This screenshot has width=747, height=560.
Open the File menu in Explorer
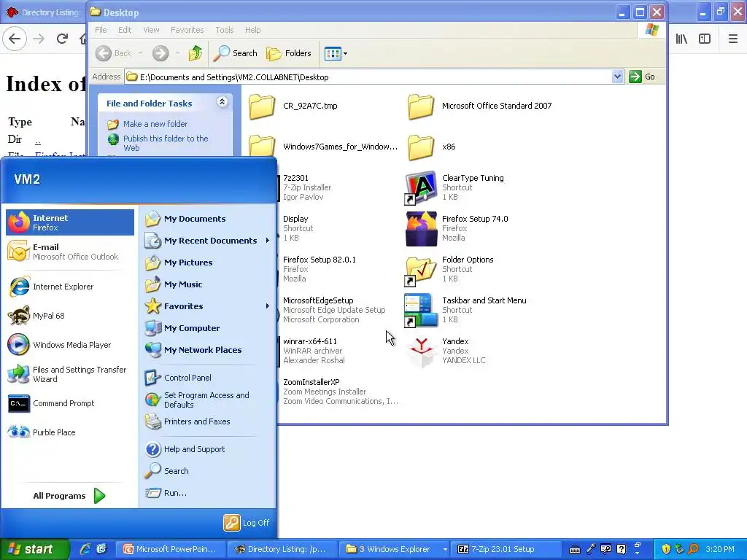click(x=101, y=30)
